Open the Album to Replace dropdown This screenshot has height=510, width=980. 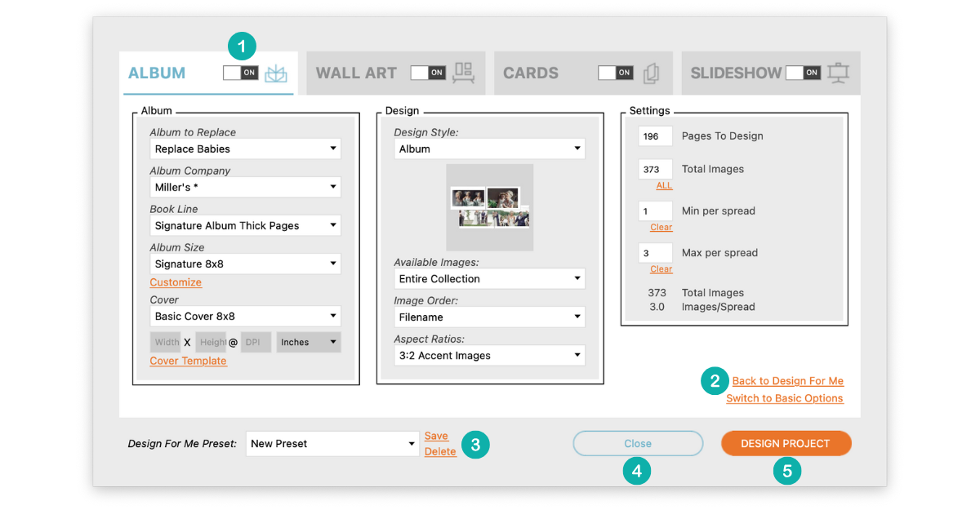[246, 149]
